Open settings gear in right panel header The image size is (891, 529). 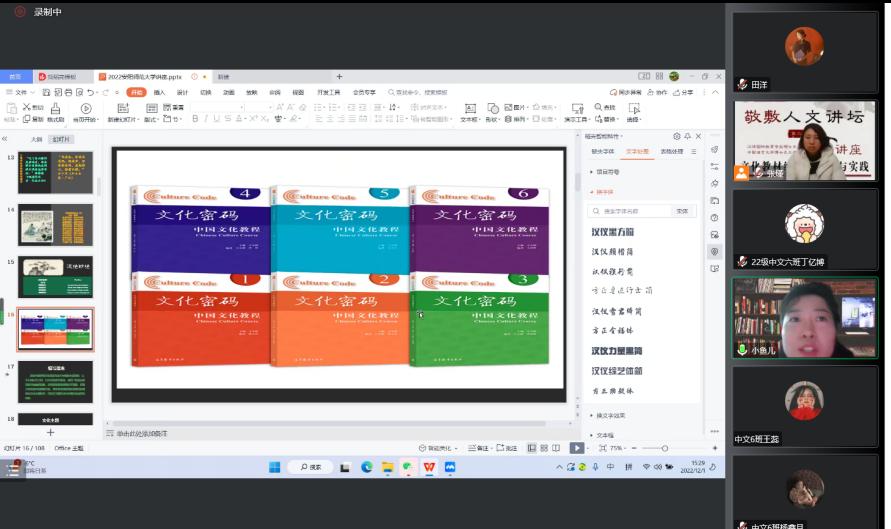click(x=676, y=136)
